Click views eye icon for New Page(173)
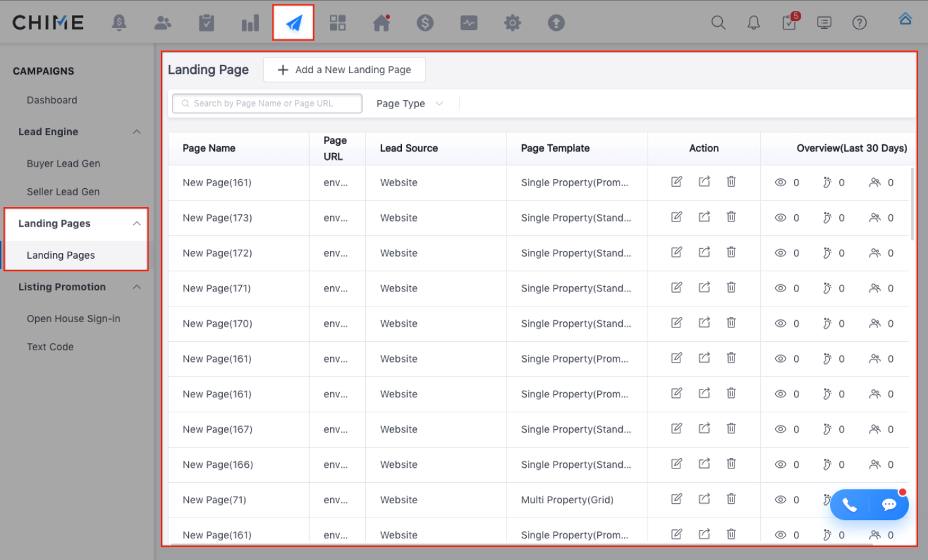Image resolution: width=928 pixels, height=560 pixels. pos(780,218)
